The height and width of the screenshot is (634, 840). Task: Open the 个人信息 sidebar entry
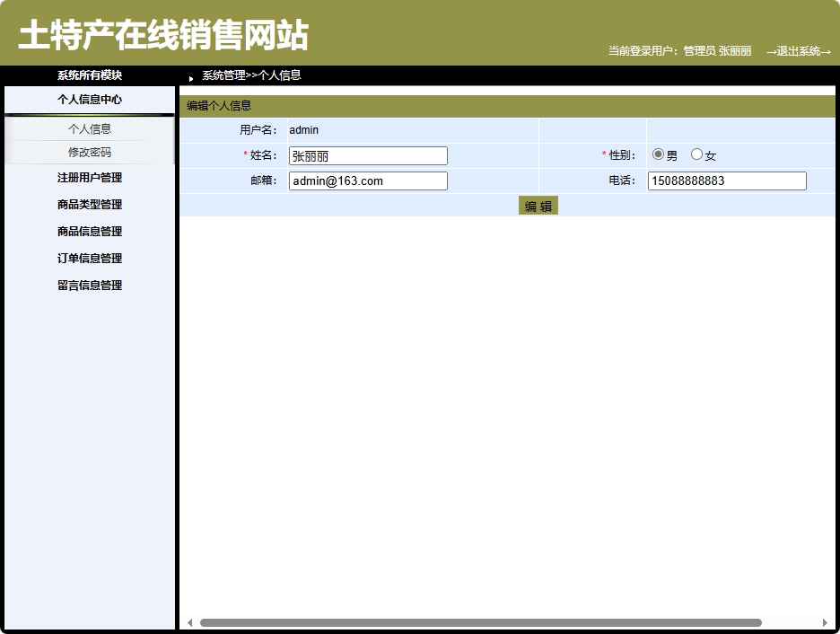click(89, 128)
